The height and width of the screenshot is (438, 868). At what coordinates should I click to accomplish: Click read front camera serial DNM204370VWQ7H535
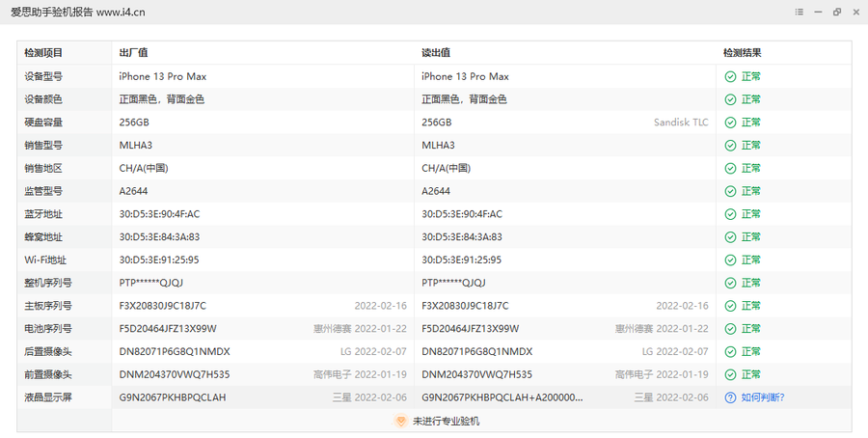tap(476, 375)
